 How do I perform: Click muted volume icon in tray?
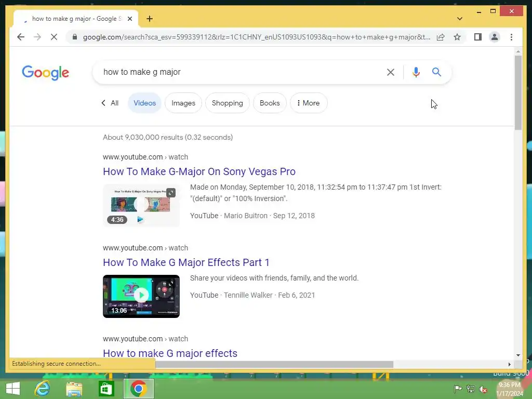[x=483, y=389]
